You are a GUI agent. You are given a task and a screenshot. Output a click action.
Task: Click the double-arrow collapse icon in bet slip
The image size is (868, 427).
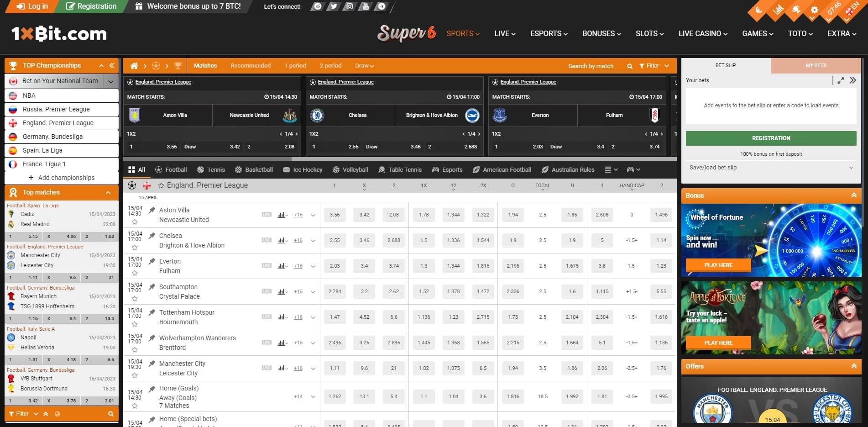coord(853,80)
